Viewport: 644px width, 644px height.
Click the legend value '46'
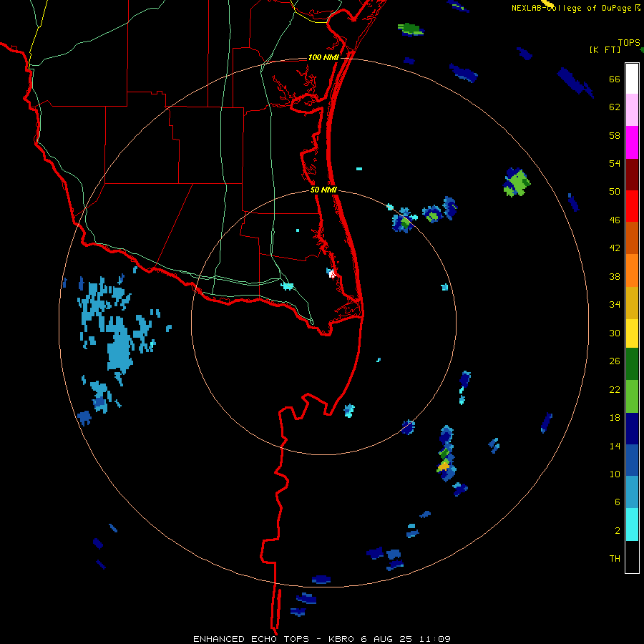click(615, 220)
